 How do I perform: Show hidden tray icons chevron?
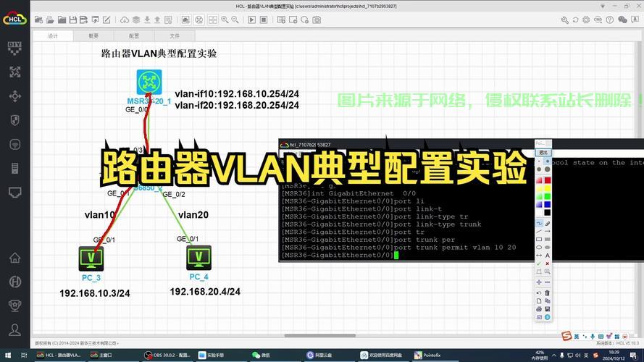553,355
